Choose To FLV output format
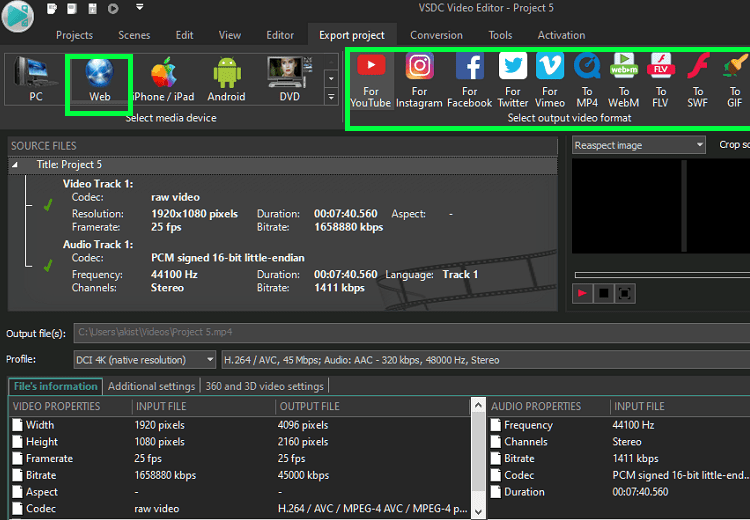 coord(661,81)
